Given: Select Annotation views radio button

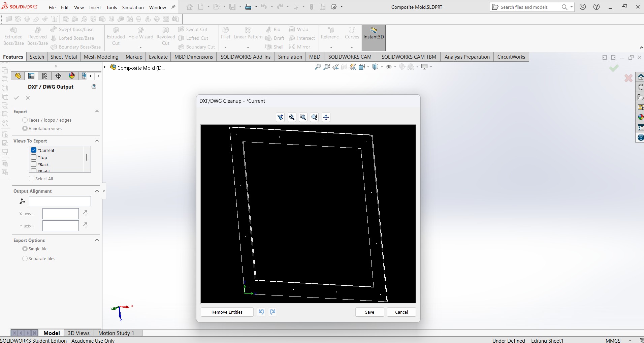Looking at the screenshot, I should tap(25, 128).
